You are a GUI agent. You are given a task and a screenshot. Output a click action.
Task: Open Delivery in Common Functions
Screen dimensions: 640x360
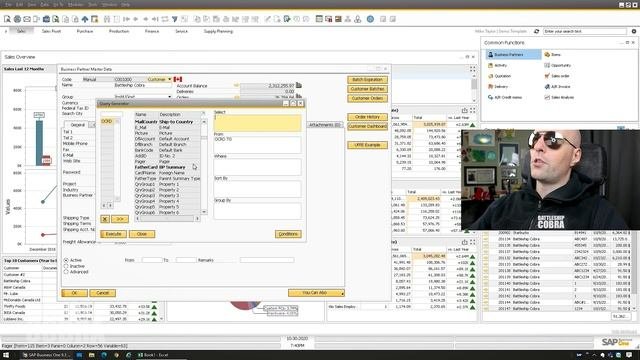point(498,87)
